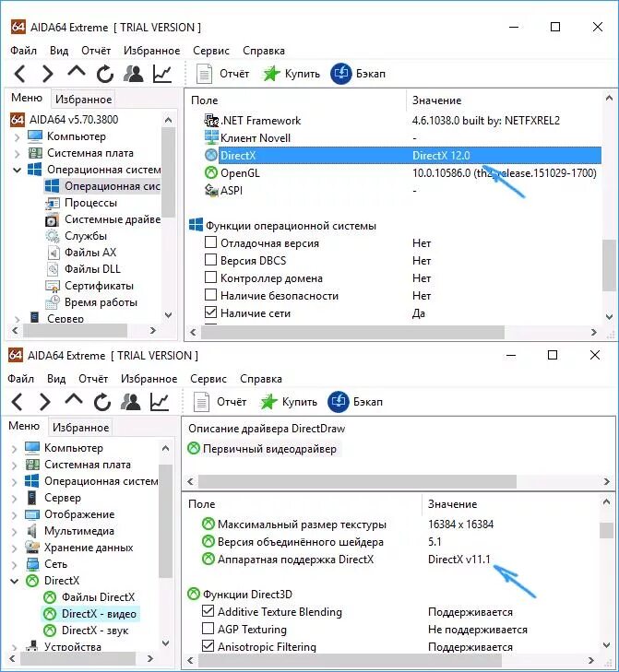The image size is (619, 672).
Task: Expand Системная плата in the top tree
Action: tap(17, 153)
